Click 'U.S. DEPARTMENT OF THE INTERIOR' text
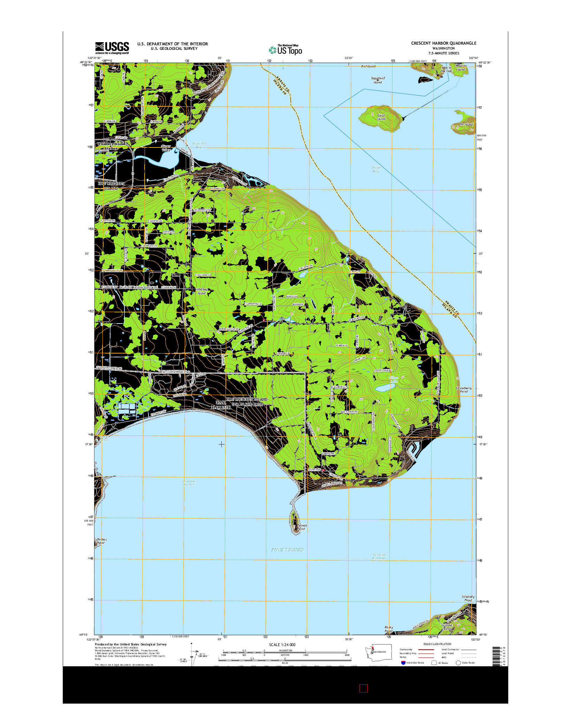571x728 pixels. [173, 44]
